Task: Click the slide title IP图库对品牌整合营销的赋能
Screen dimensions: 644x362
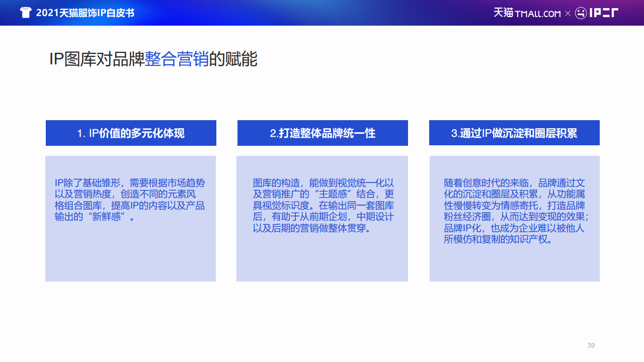Action: pos(153,59)
